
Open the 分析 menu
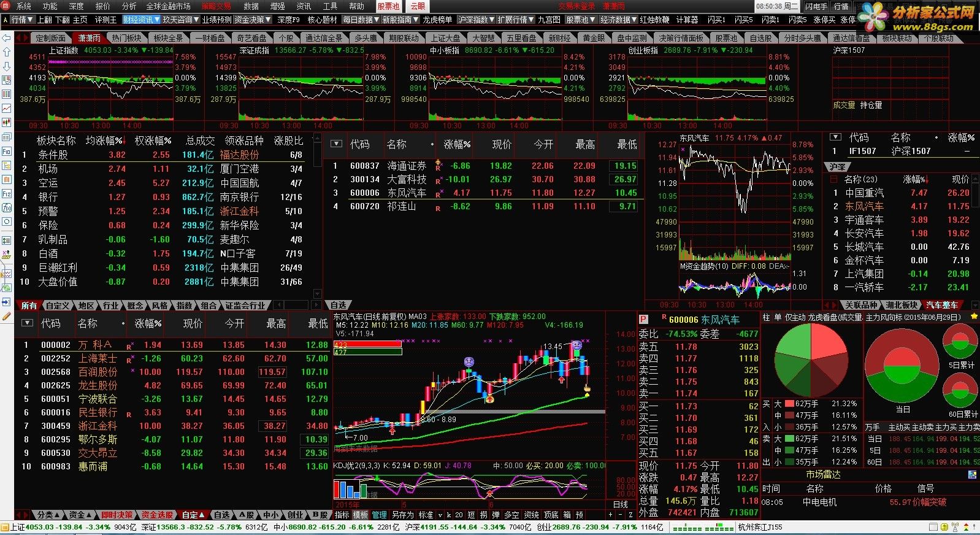(129, 6)
